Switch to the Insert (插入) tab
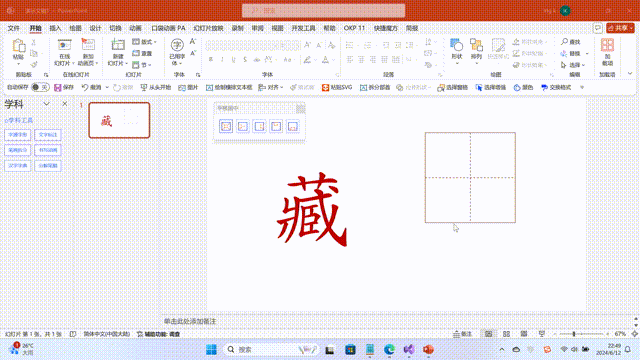 tap(55, 28)
